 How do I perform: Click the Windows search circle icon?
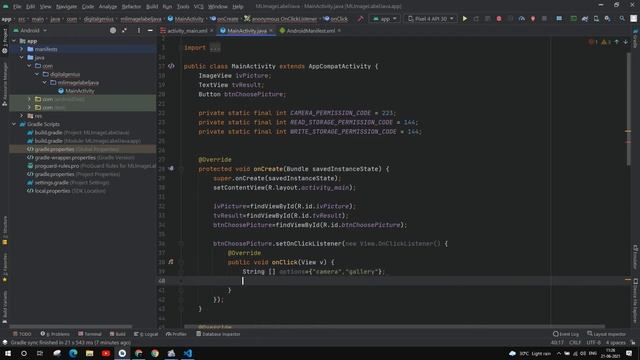[x=24, y=353]
